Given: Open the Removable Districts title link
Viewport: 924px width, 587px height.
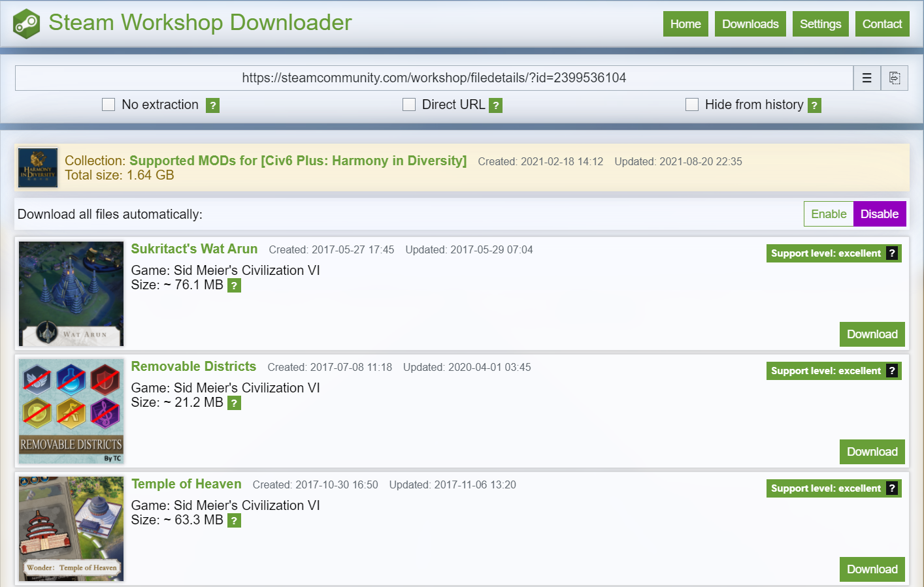Looking at the screenshot, I should [193, 366].
